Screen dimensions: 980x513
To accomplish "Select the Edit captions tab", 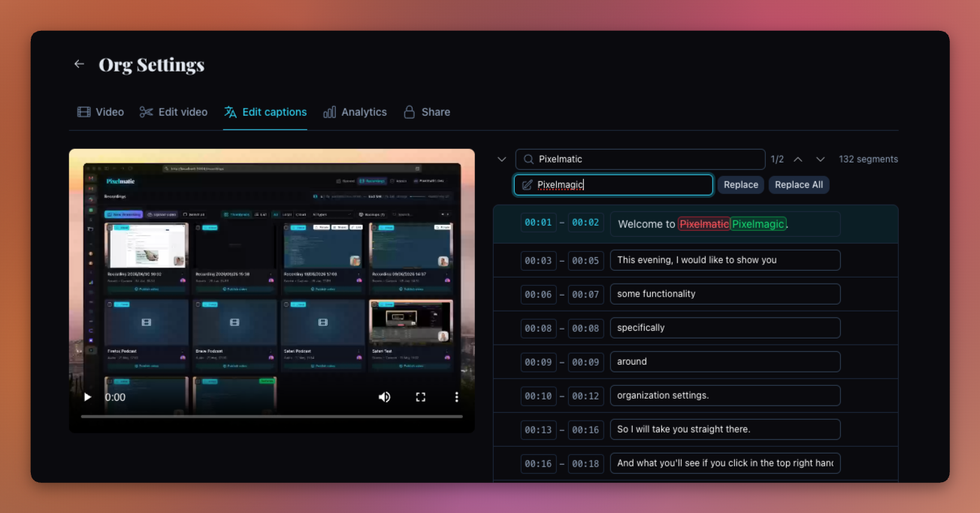I will point(265,112).
